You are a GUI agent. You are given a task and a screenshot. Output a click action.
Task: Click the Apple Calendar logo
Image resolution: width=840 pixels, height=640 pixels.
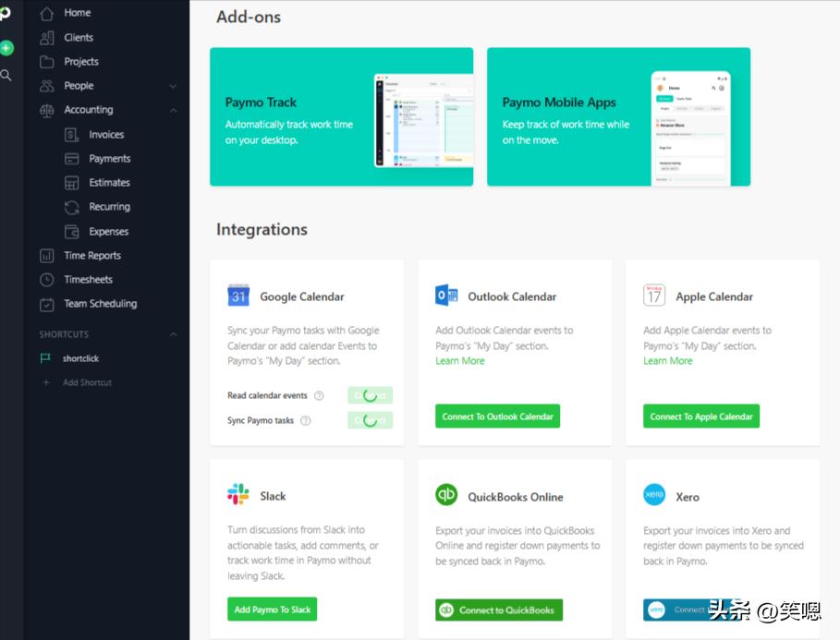(x=654, y=296)
